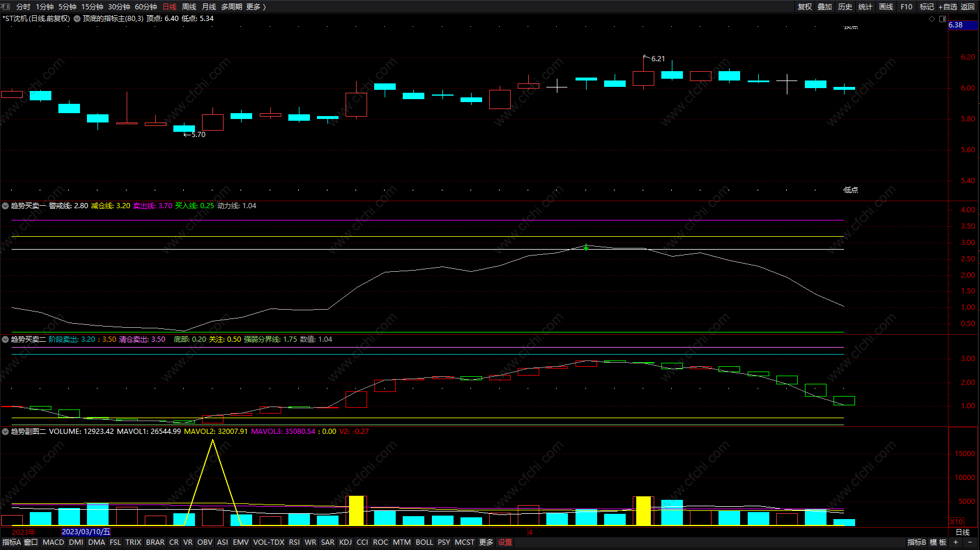980x550 pixels.
Task: Select the MACD indicator tab
Action: tap(53, 542)
